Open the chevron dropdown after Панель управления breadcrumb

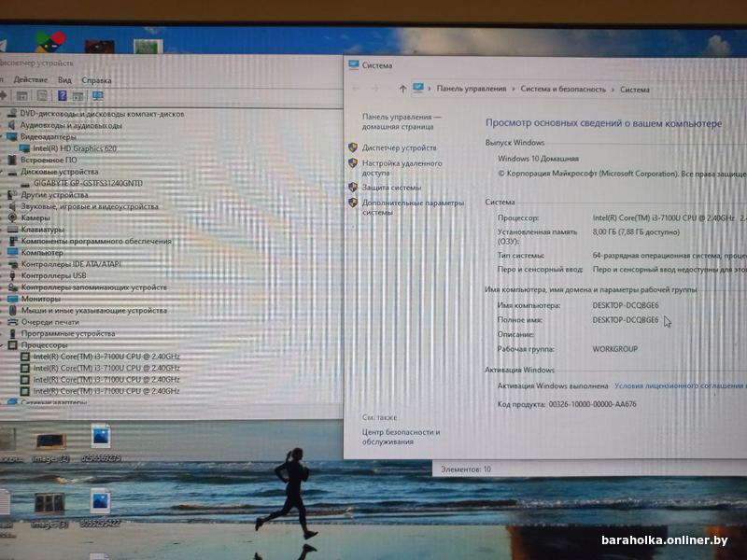point(514,89)
